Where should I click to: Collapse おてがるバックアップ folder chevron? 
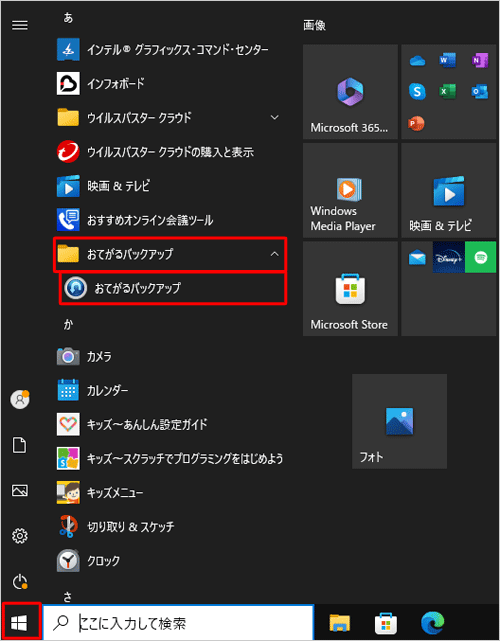click(275, 254)
